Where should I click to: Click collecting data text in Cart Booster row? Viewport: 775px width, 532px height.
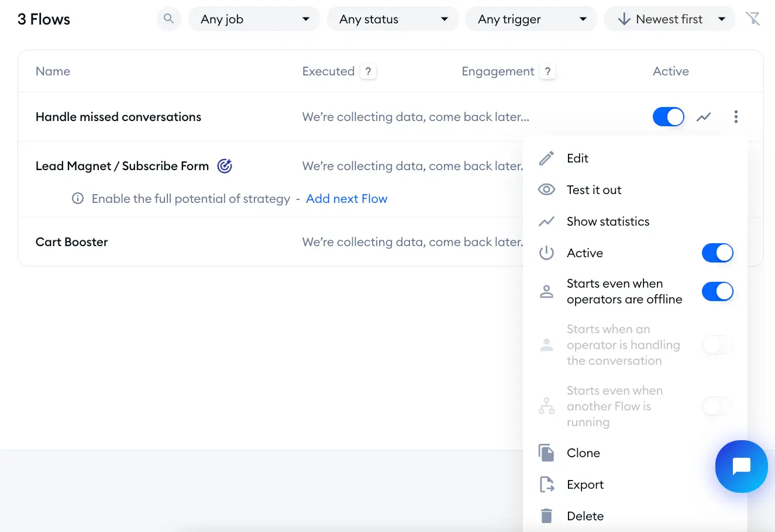pyautogui.click(x=412, y=242)
